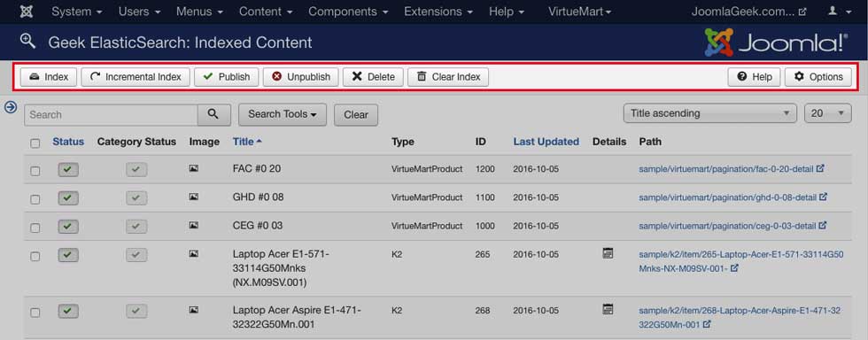Open the Users menu
The image size is (868, 340).
[140, 12]
